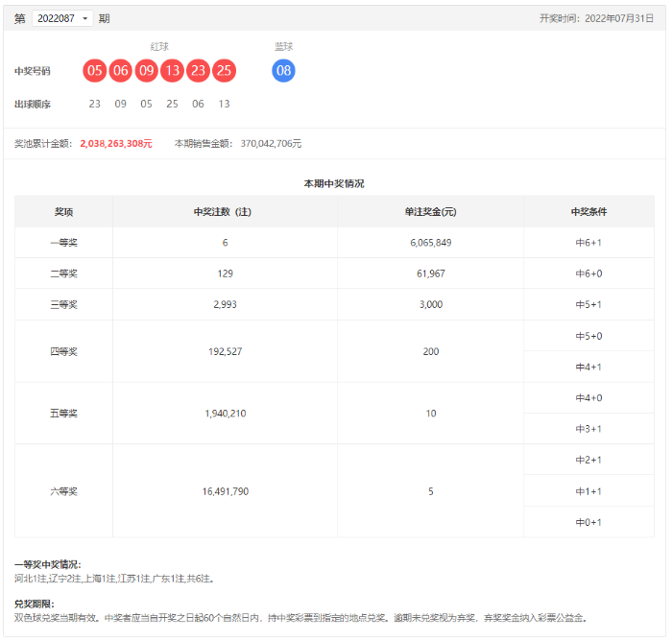Click the blue ball numbered 08

tap(283, 70)
